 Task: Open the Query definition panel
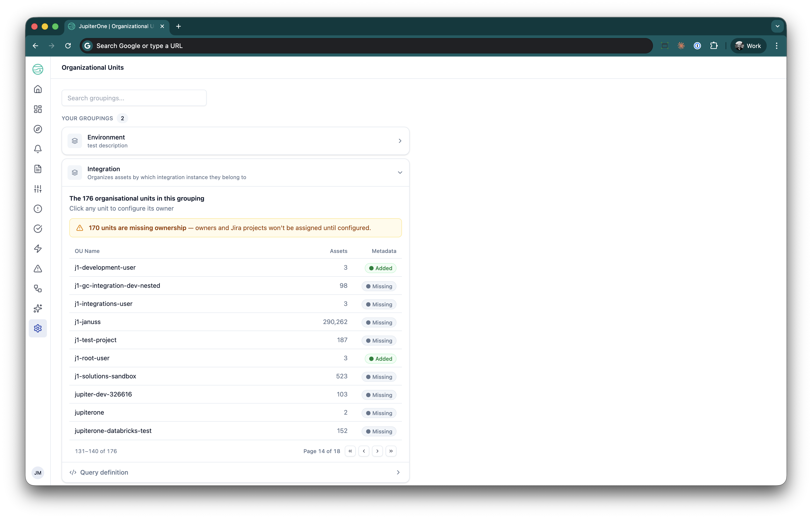point(235,472)
